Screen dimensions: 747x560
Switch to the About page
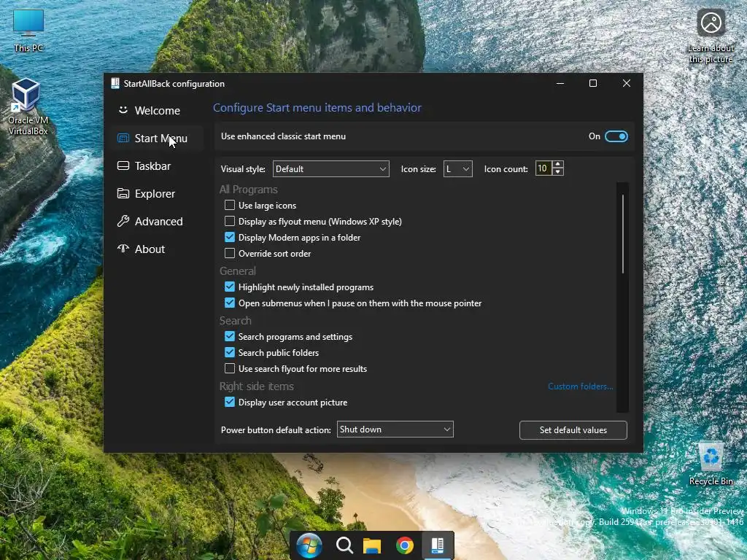158,249
